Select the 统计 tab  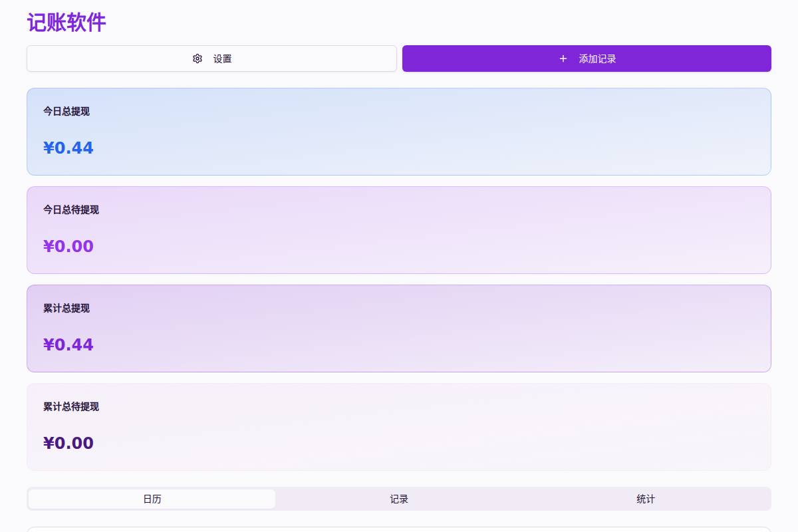coord(646,499)
